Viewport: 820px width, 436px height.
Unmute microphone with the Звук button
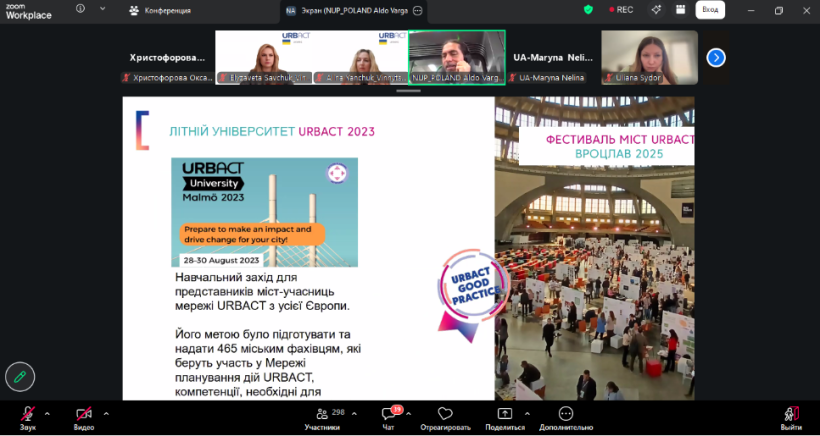(x=27, y=414)
